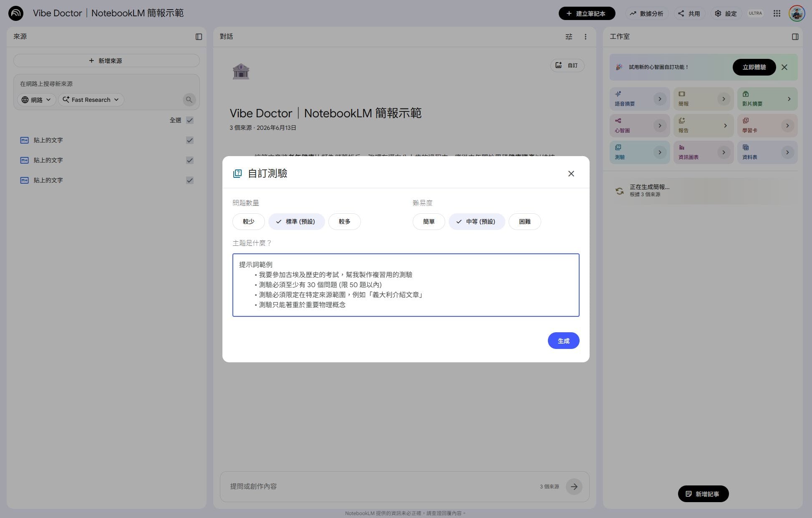
Task: Uncheck the third 貼上的文字 source checkbox
Action: [190, 180]
